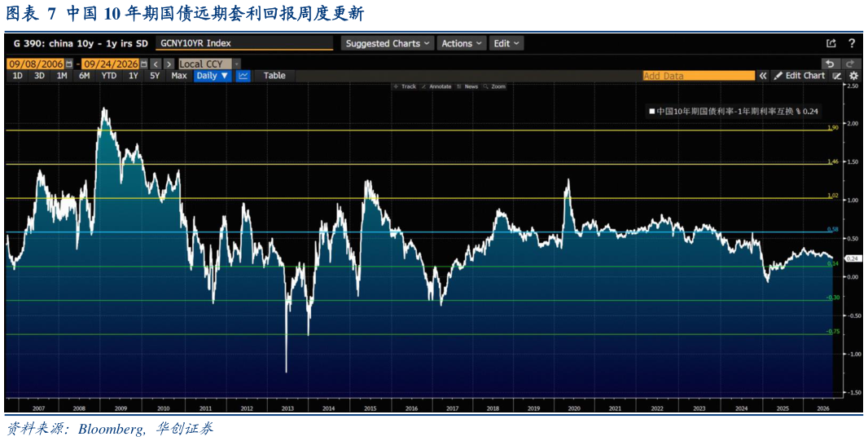Click the redo arrow icon
868x441 pixels.
click(850, 64)
